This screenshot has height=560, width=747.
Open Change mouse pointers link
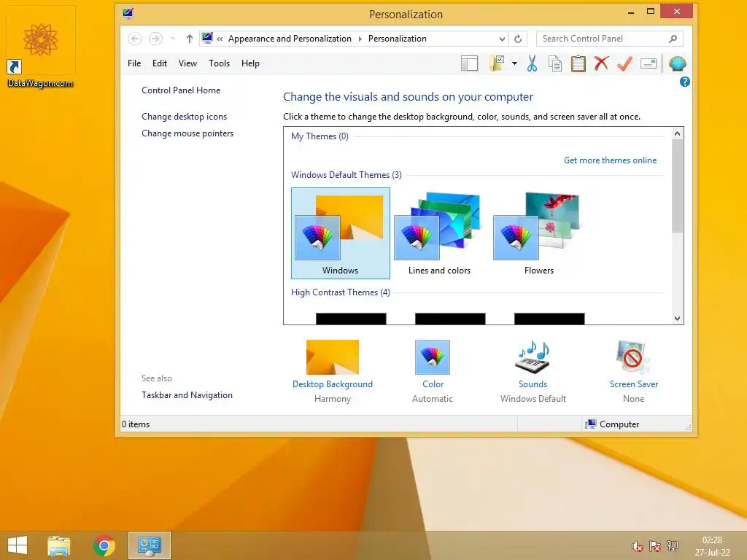pyautogui.click(x=187, y=133)
